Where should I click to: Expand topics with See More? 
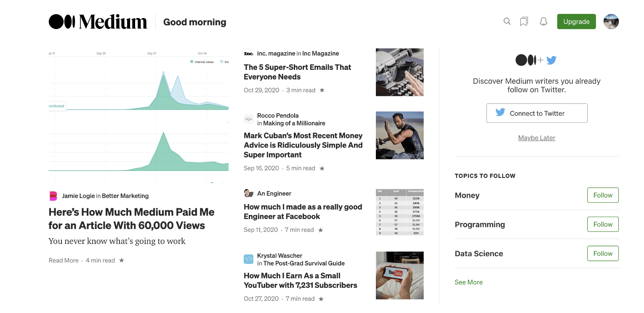click(468, 282)
